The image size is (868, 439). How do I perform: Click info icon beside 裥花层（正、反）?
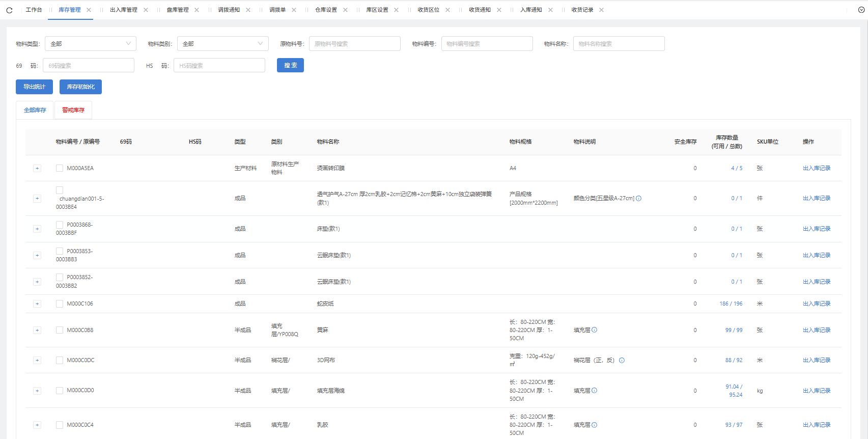pos(622,360)
